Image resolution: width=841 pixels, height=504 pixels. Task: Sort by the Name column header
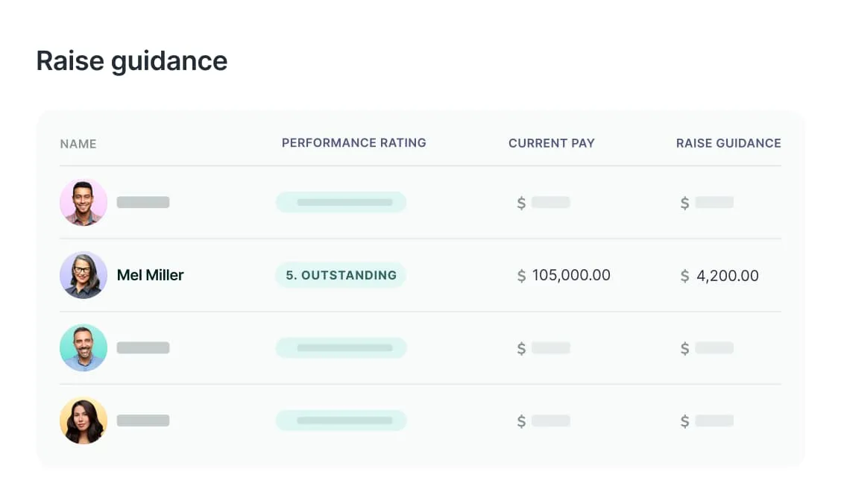click(78, 144)
